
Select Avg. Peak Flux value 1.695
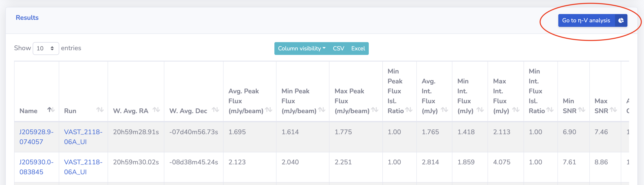[x=237, y=132]
